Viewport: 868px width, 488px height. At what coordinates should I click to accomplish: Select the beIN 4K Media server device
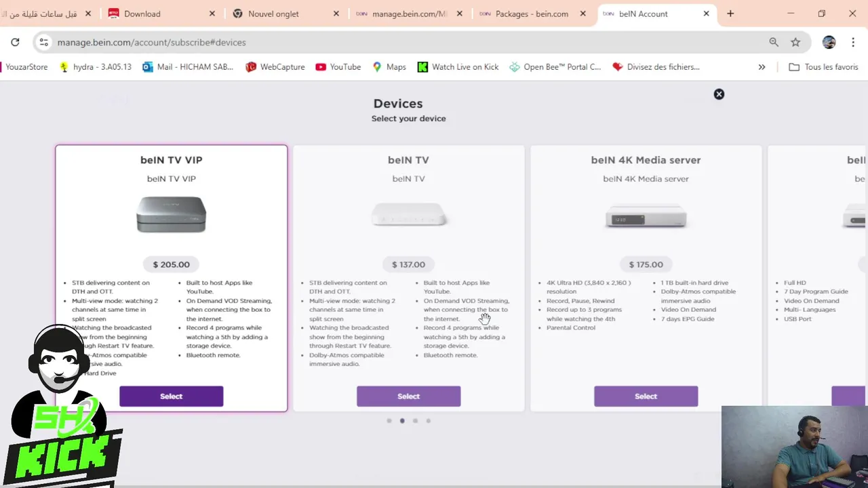pyautogui.click(x=646, y=396)
